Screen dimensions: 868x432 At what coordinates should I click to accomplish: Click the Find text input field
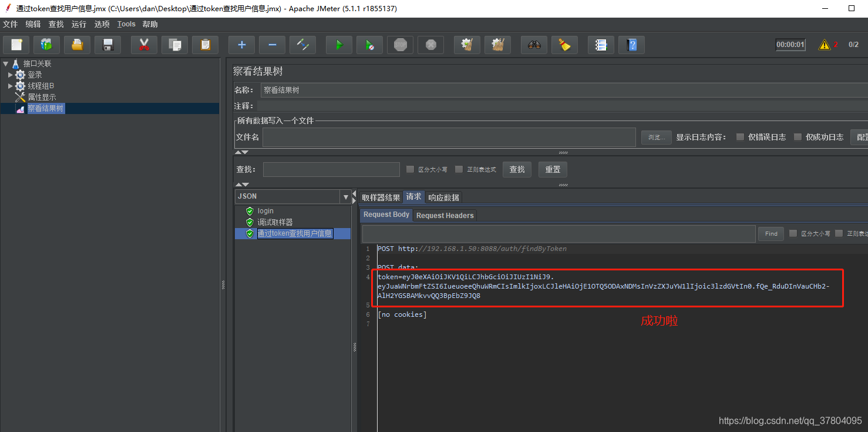point(559,233)
